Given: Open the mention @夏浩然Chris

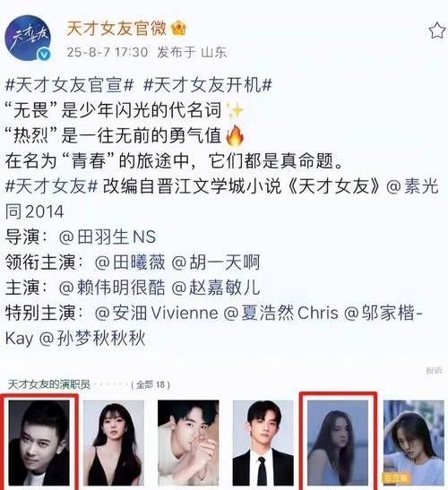Looking at the screenshot, I should (281, 313).
